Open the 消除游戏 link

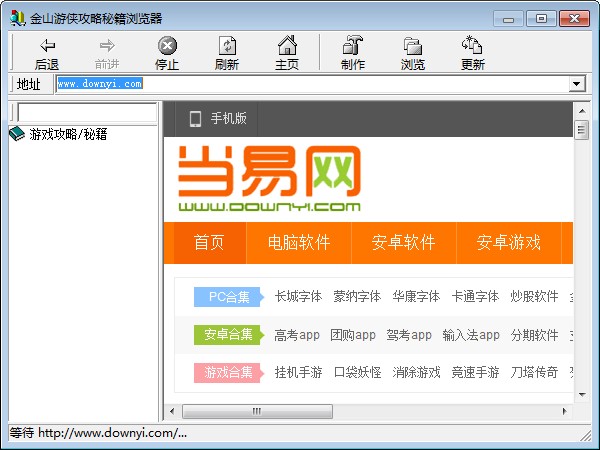click(x=416, y=372)
